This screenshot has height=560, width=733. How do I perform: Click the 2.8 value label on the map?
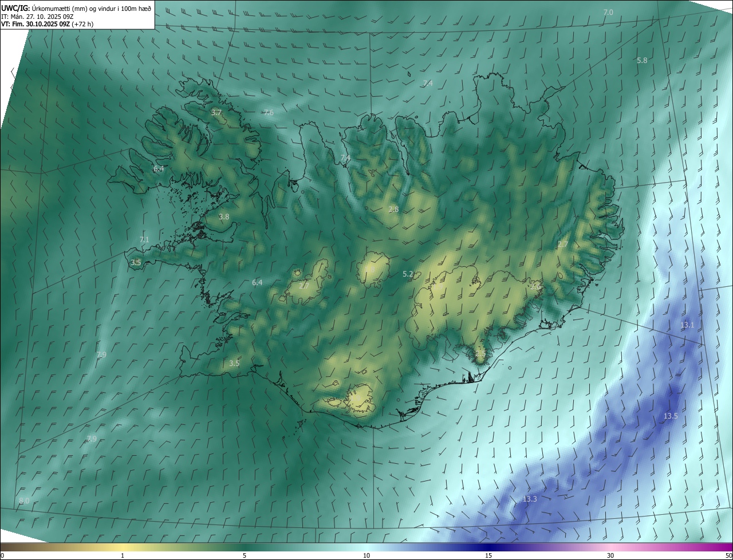[x=393, y=209]
